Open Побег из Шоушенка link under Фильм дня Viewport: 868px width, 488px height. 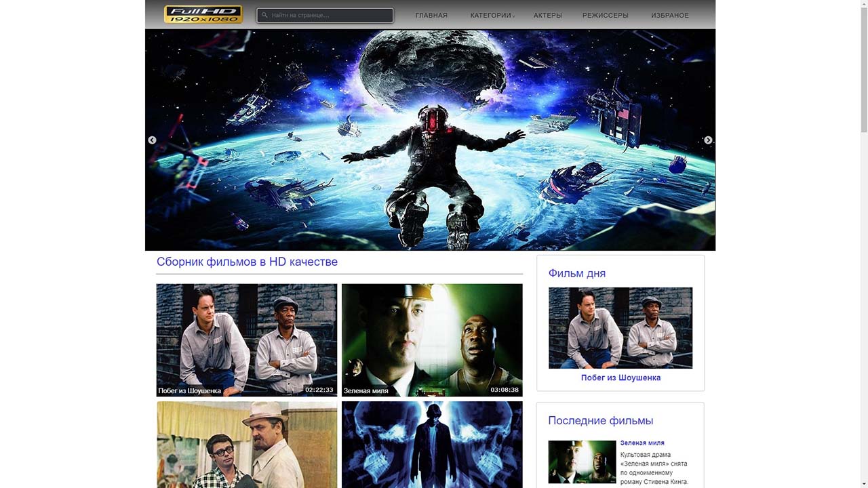click(x=620, y=378)
